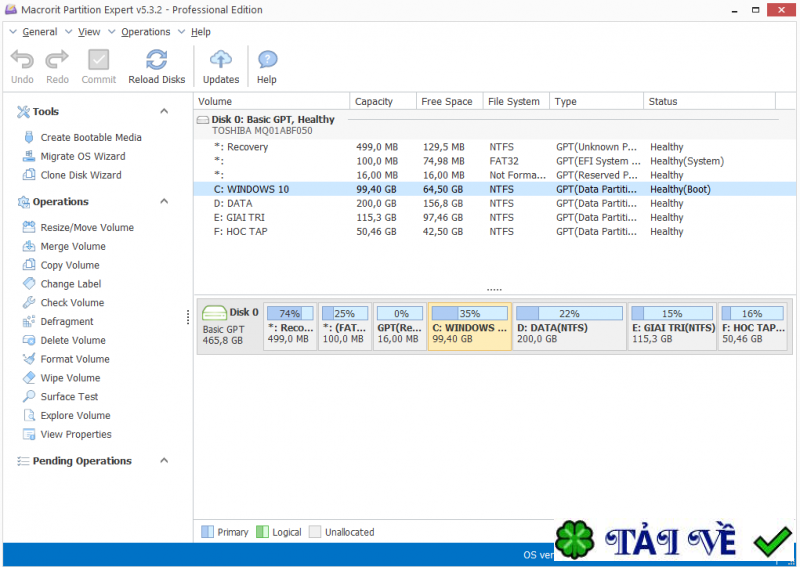Viewport: 800px width, 567px height.
Task: Click the Help speech-bubble icon
Action: 267,60
